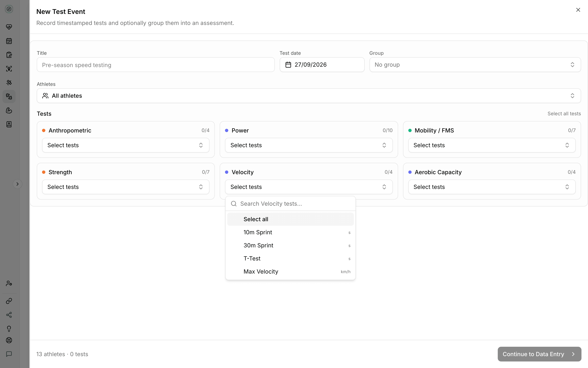This screenshot has width=588, height=368.
Task: Open the satellite icon in sidebar
Action: tap(9, 83)
